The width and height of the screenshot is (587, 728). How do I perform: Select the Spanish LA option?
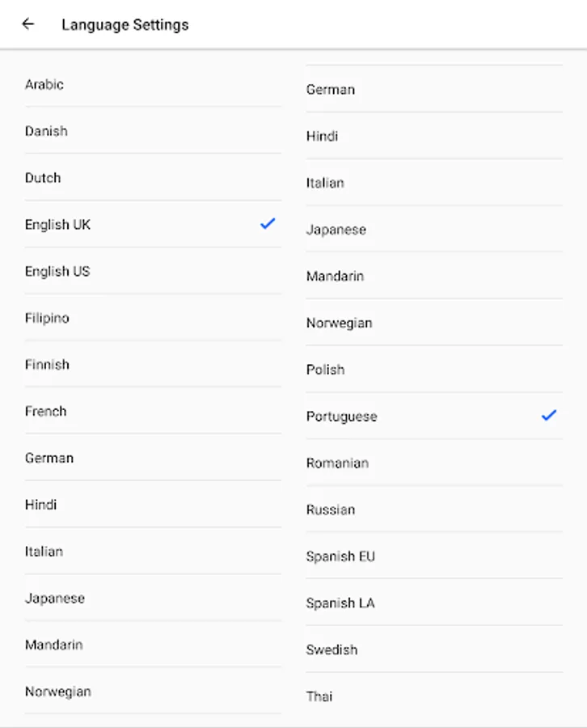point(340,603)
